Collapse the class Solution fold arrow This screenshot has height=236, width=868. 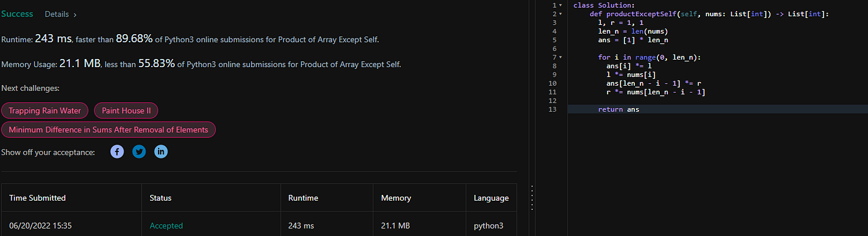(x=560, y=5)
